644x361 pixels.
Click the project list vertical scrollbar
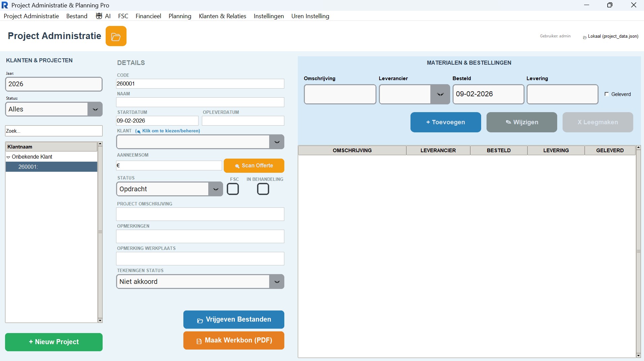point(100,232)
